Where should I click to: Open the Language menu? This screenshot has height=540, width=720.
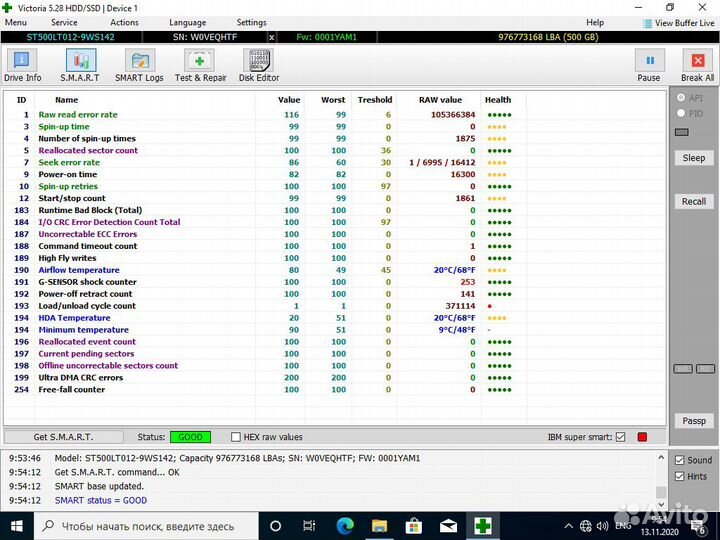(187, 22)
